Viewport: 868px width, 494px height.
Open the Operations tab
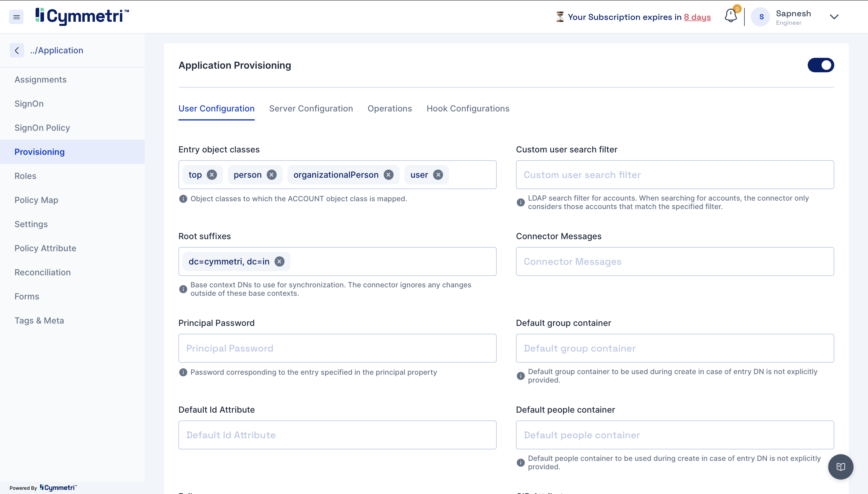(389, 108)
